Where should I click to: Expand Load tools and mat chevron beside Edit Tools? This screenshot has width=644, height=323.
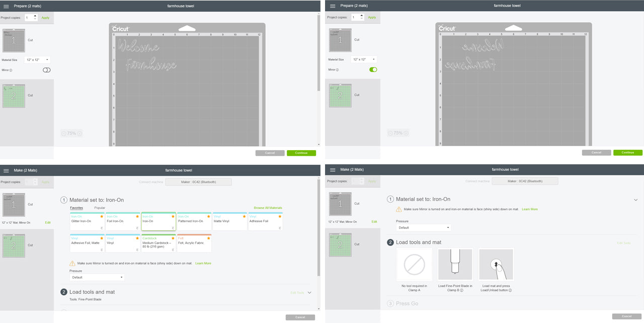[309, 292]
